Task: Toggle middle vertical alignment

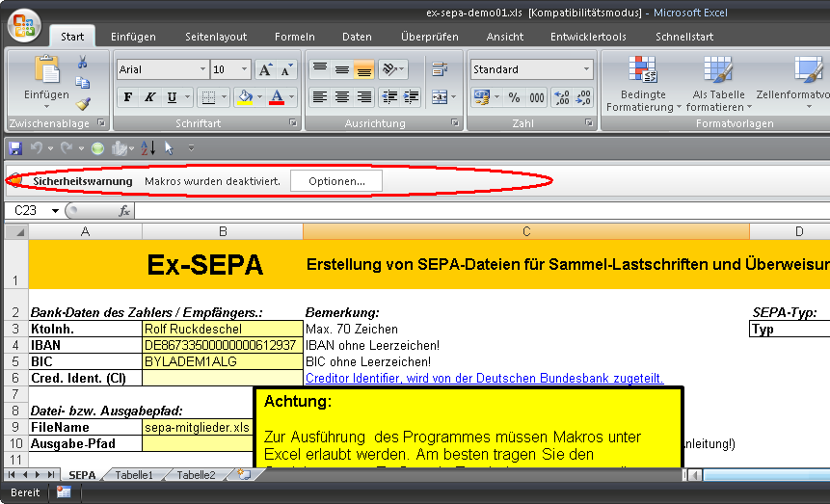Action: pos(342,69)
